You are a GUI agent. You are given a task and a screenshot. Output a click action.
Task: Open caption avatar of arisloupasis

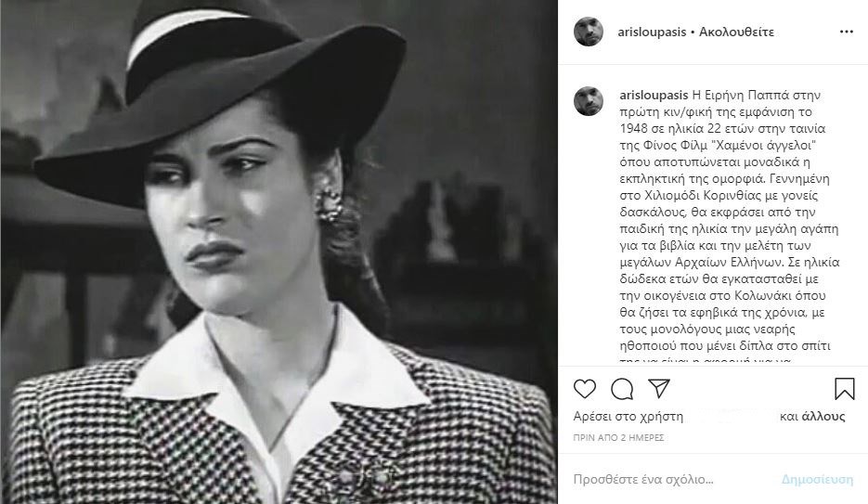589,100
